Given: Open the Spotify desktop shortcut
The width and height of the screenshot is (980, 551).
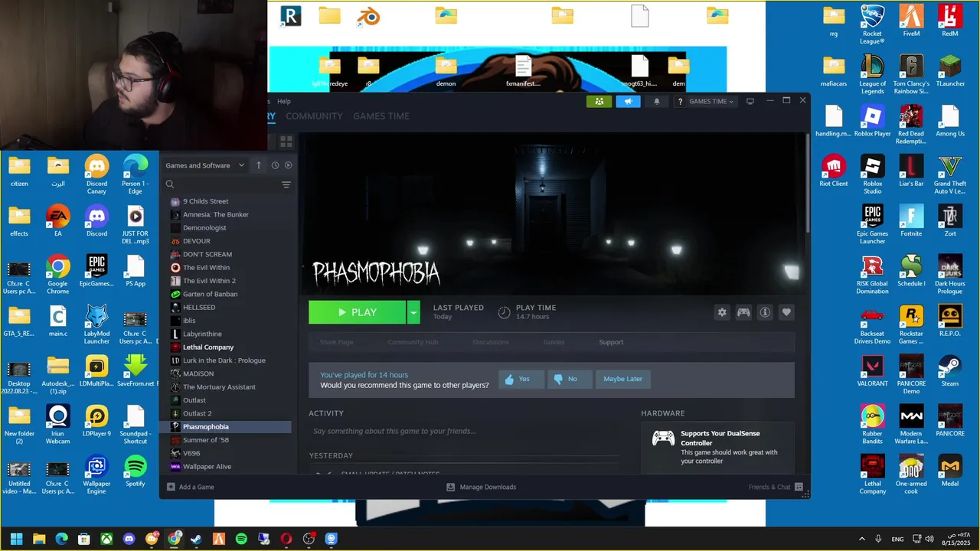Looking at the screenshot, I should point(135,471).
